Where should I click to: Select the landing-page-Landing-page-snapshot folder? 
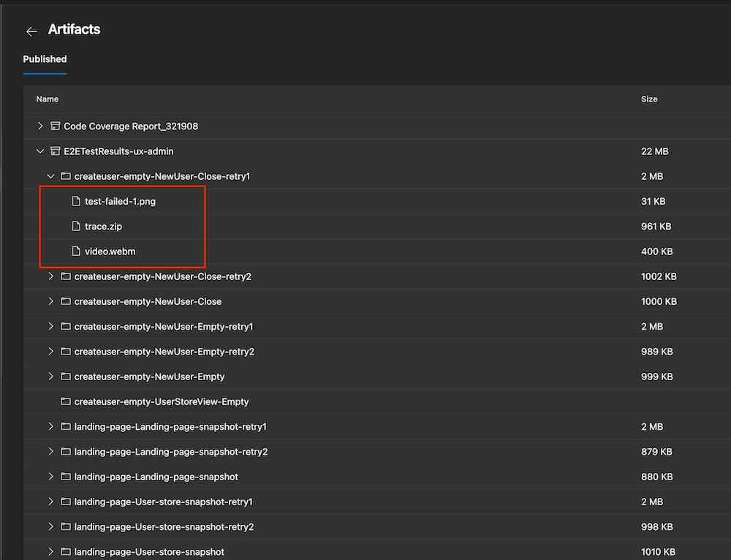pos(156,477)
